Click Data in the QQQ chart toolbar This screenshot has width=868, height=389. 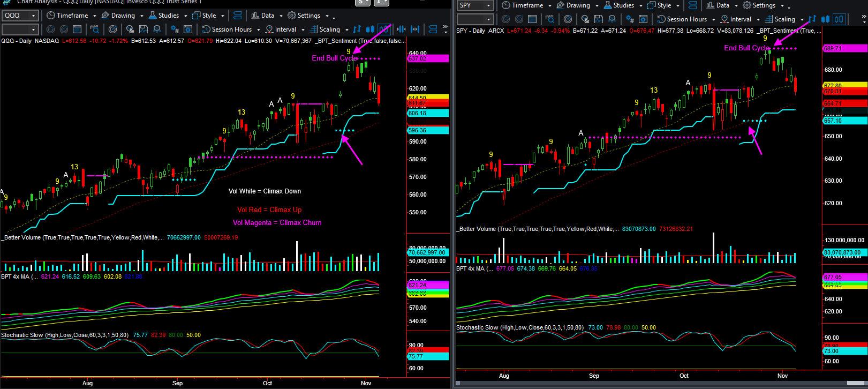pyautogui.click(x=267, y=16)
